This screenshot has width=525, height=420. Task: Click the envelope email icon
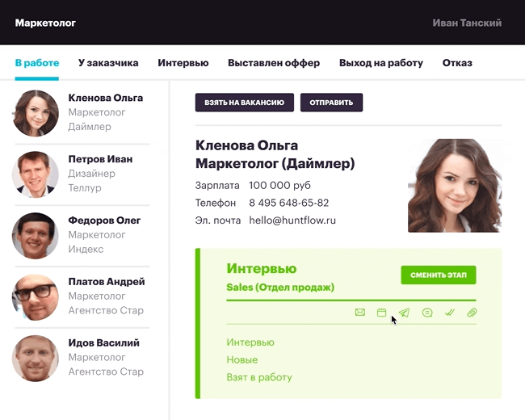coord(360,313)
